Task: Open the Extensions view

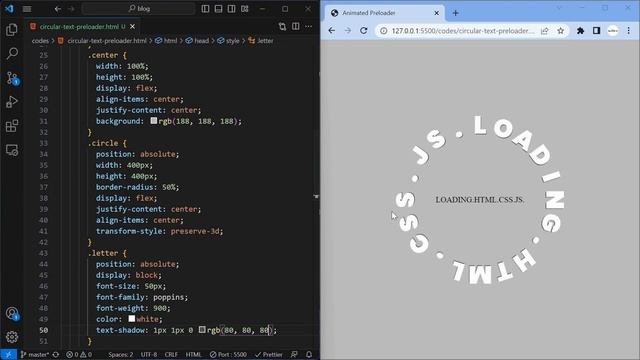Action: click(x=12, y=126)
